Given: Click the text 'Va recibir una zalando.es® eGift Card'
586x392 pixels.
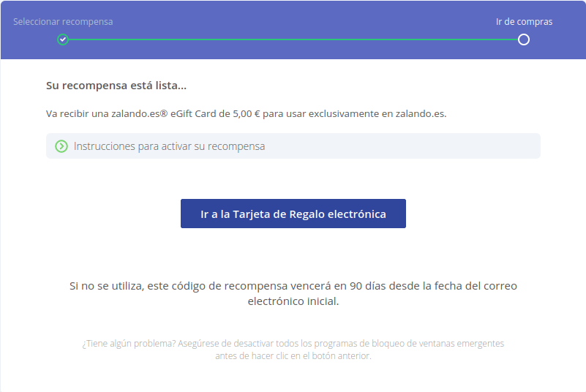Looking at the screenshot, I should click(132, 113).
